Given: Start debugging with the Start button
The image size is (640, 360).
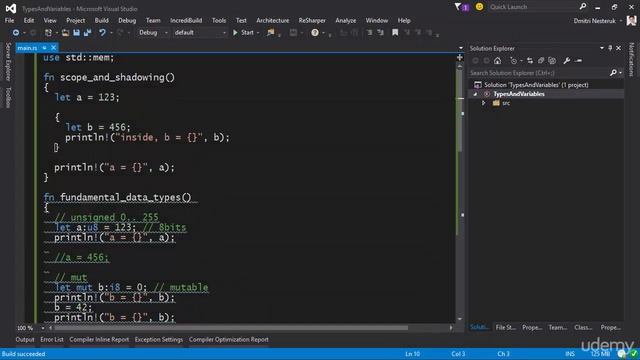Looking at the screenshot, I should 243,33.
